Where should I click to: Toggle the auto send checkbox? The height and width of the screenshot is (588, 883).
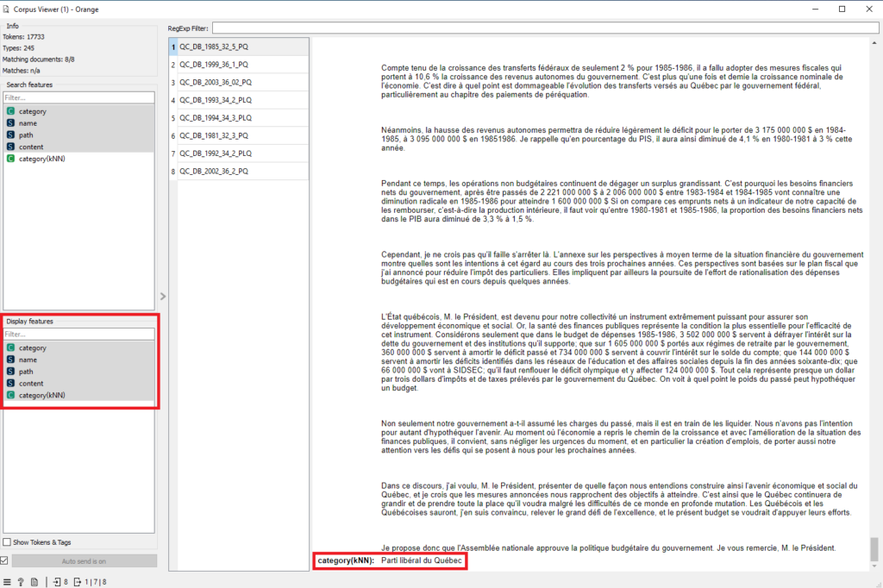pyautogui.click(x=6, y=560)
